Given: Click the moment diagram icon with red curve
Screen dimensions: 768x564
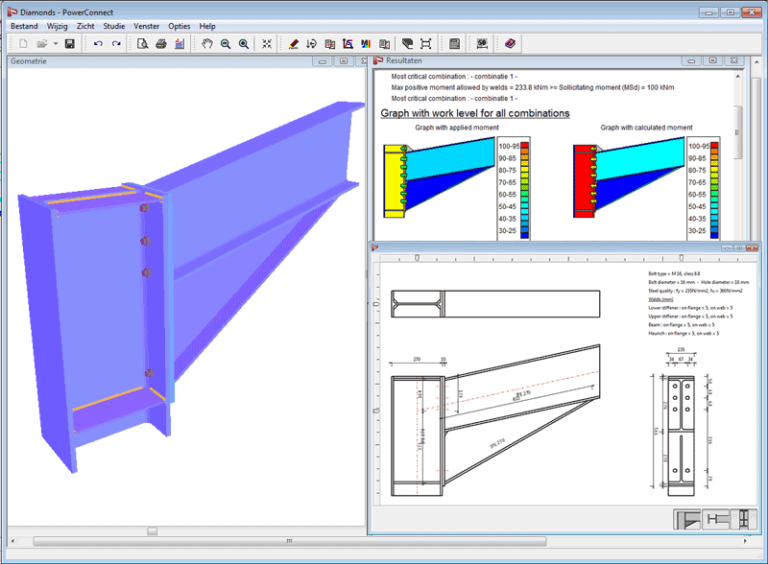Looking at the screenshot, I should pyautogui.click(x=348, y=44).
